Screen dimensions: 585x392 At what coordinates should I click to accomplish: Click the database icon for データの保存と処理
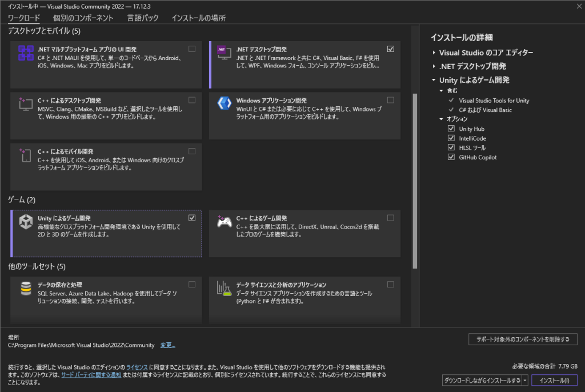click(25, 289)
